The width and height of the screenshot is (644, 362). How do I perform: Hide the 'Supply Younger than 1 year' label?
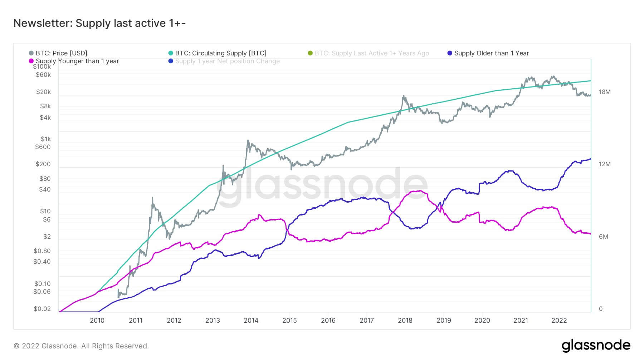click(77, 61)
